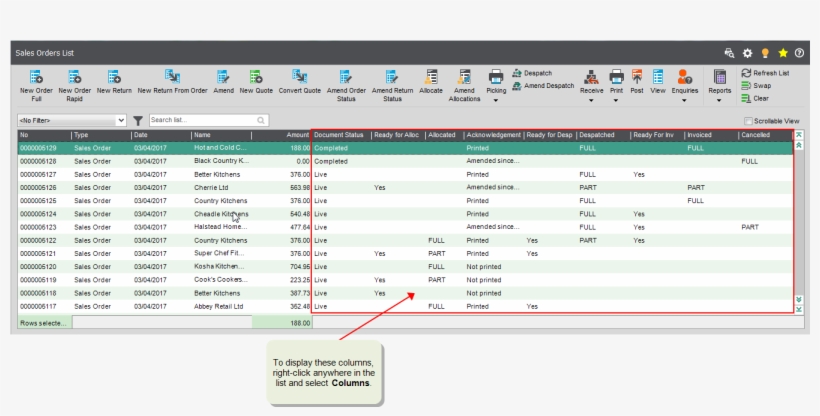
Task: Expand the Reports dropdown arrow
Action: [720, 100]
